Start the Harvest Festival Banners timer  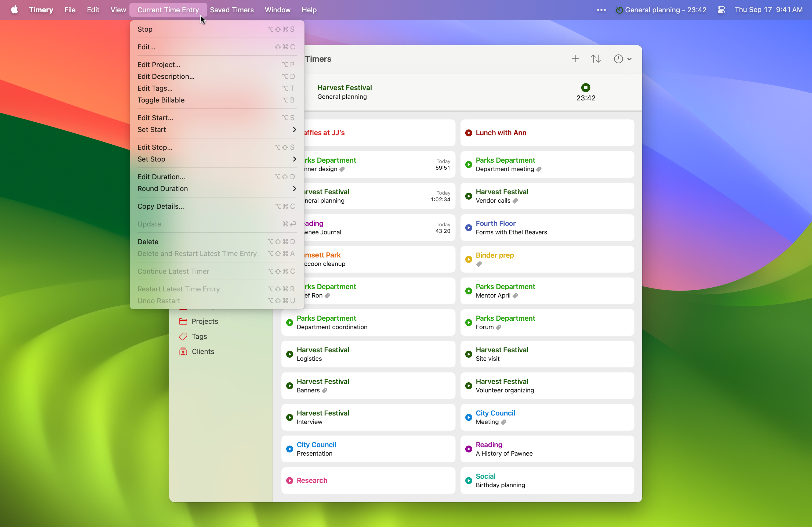[290, 386]
